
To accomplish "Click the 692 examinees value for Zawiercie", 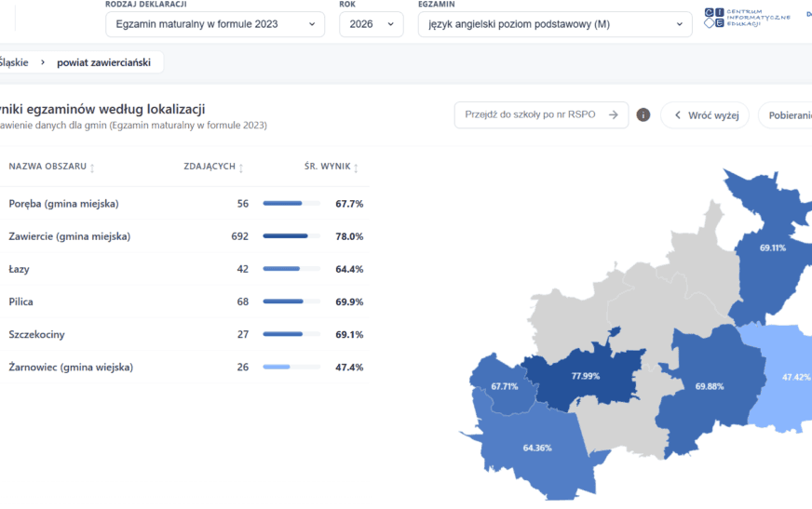I will (239, 236).
